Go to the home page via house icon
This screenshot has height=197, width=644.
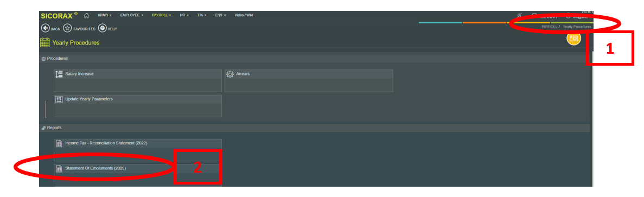[87, 16]
